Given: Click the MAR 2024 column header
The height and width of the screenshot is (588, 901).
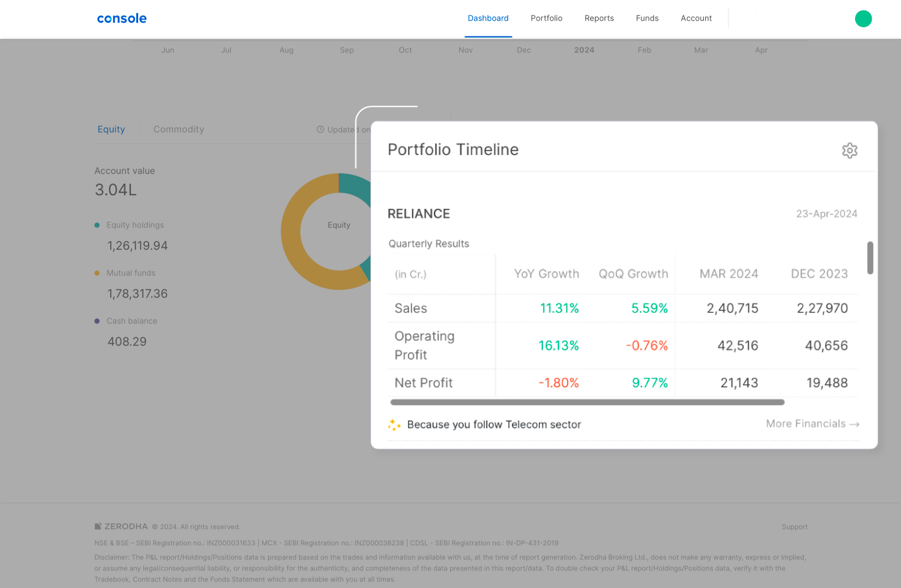Looking at the screenshot, I should (728, 274).
